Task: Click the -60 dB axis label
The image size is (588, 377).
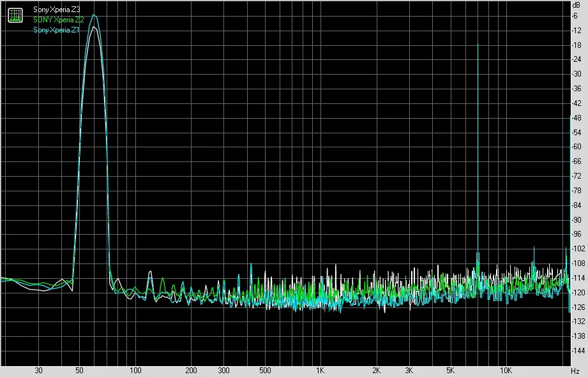Action: (x=577, y=147)
